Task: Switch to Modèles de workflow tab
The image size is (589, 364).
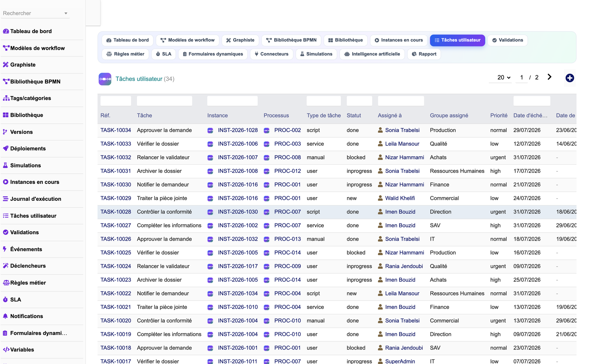Action: tap(187, 40)
